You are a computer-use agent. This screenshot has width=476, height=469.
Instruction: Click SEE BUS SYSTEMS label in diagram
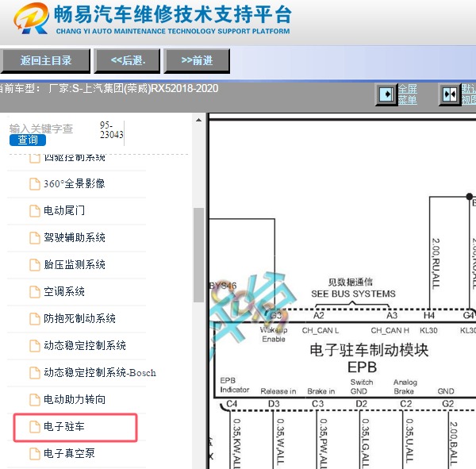(353, 294)
